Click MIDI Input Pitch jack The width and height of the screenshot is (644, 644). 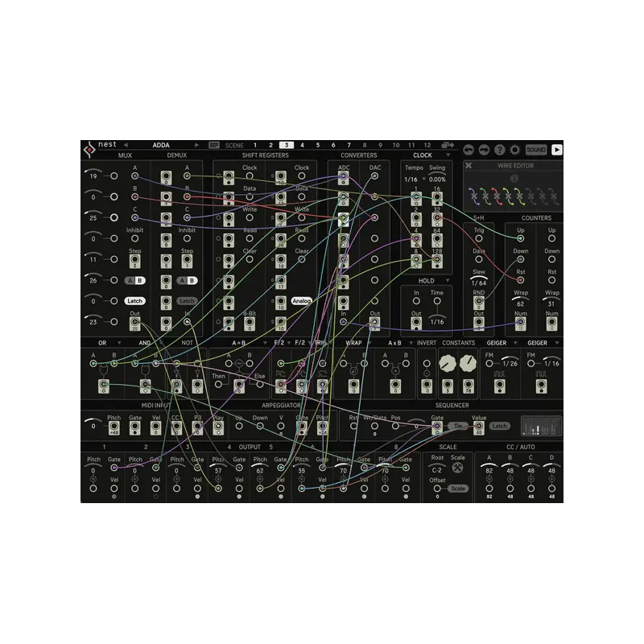click(114, 427)
